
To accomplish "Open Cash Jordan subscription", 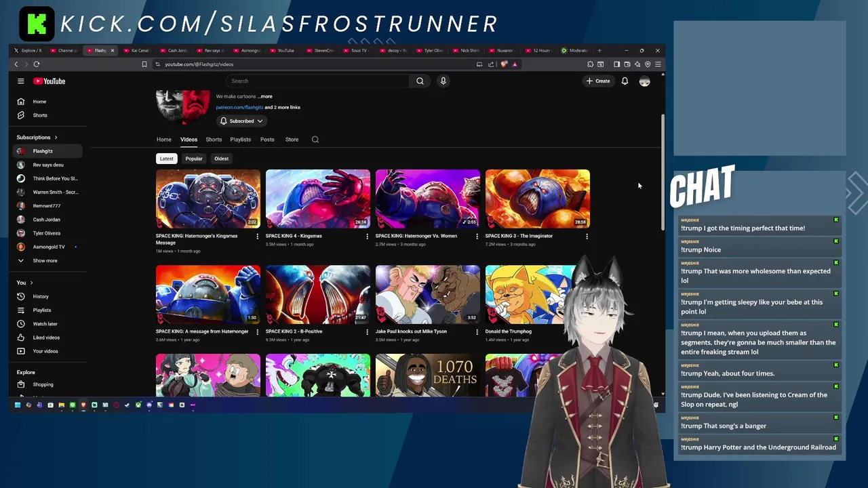I will (47, 220).
